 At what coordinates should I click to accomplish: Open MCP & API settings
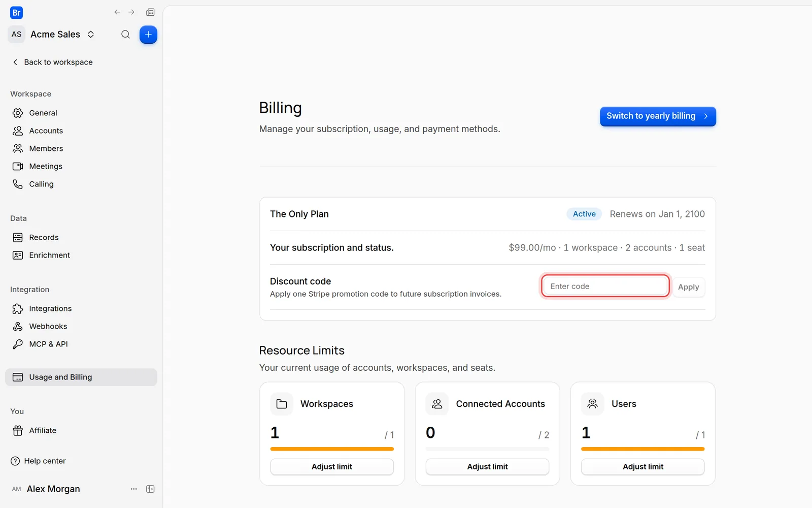(81, 344)
